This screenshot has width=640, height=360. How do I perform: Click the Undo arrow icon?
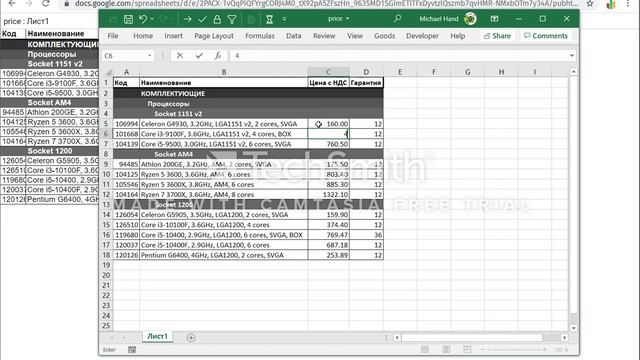pos(143,19)
